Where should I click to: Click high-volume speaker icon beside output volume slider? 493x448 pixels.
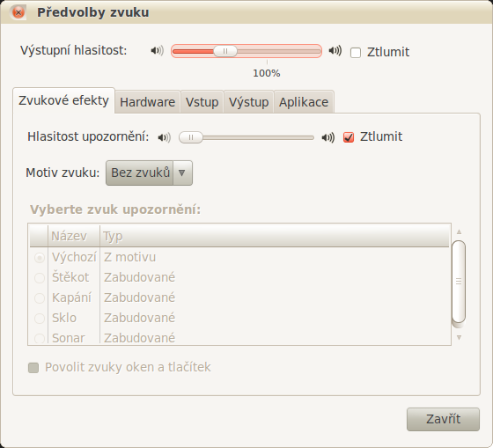(x=335, y=51)
